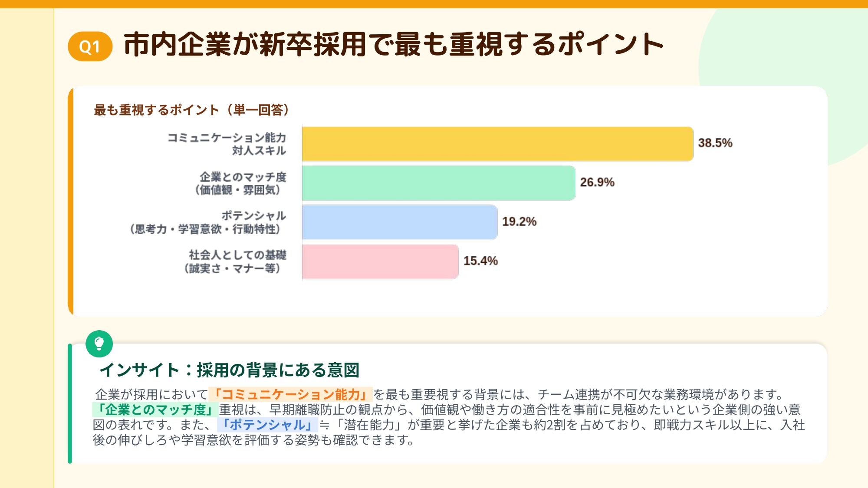Select the 26.9% value label
This screenshot has height=488, width=868.
coord(597,182)
